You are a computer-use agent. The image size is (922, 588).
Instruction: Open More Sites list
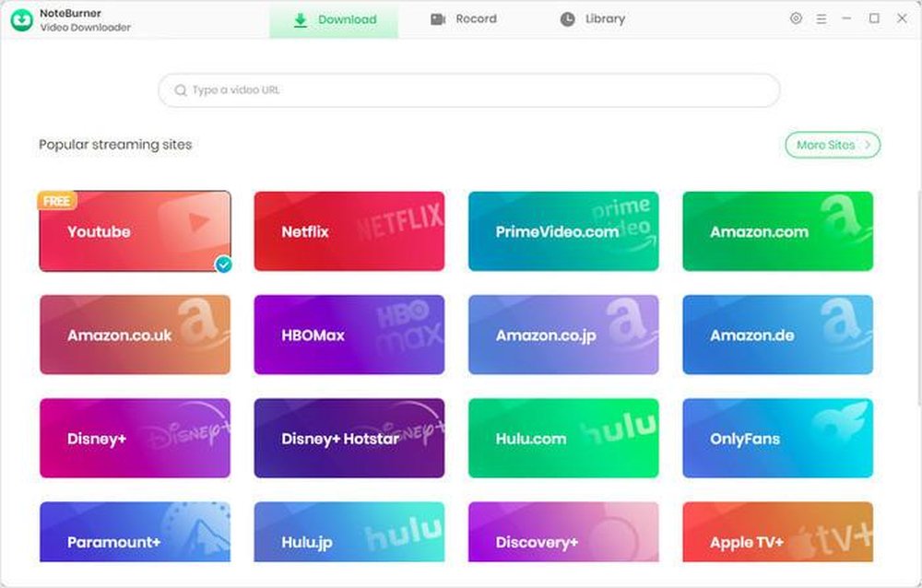click(833, 145)
